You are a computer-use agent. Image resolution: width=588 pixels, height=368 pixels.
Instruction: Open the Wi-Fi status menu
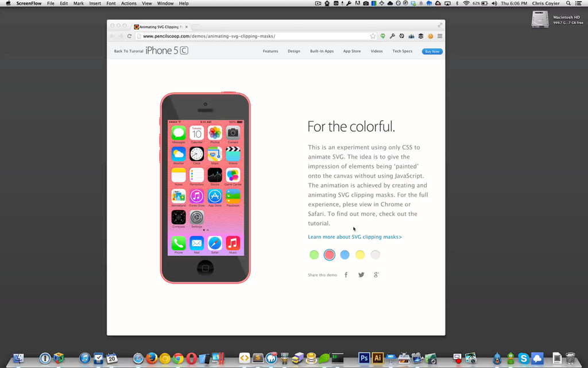point(466,3)
